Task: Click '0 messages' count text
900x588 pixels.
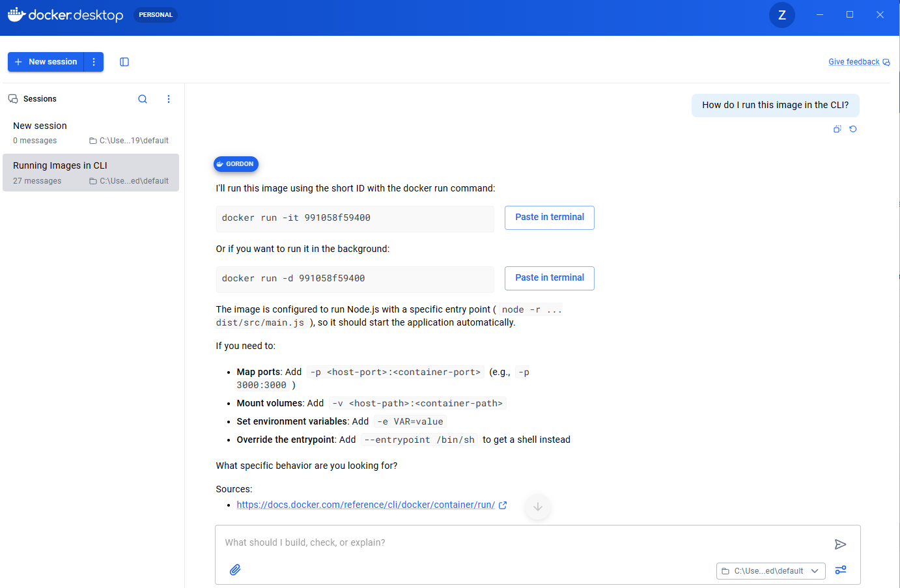Action: coord(35,141)
